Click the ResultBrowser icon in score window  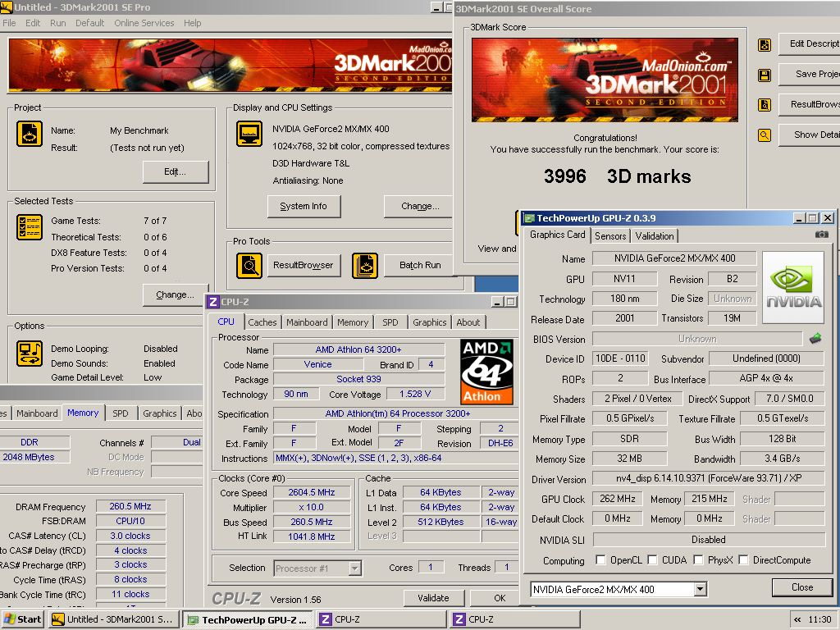(765, 104)
